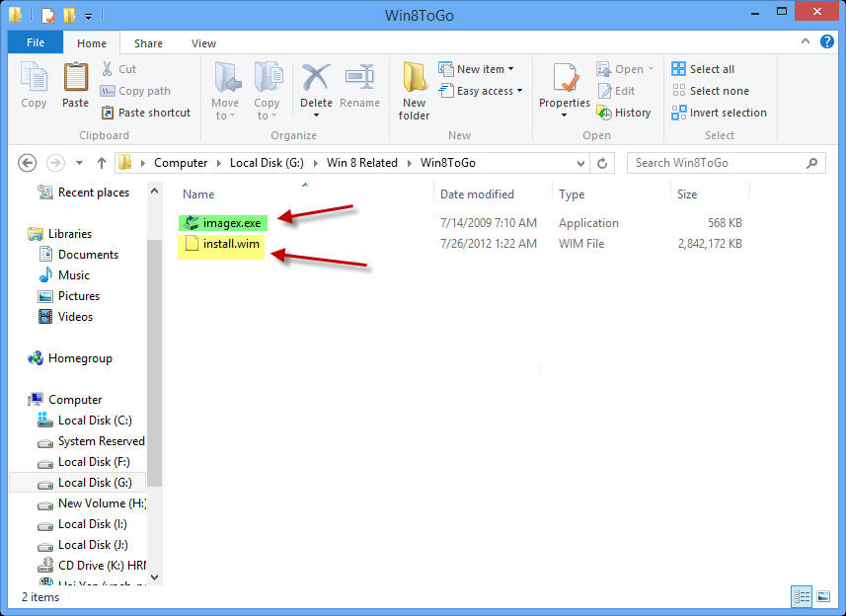Image resolution: width=846 pixels, height=616 pixels.
Task: Open the Pictures library
Action: coord(69,295)
